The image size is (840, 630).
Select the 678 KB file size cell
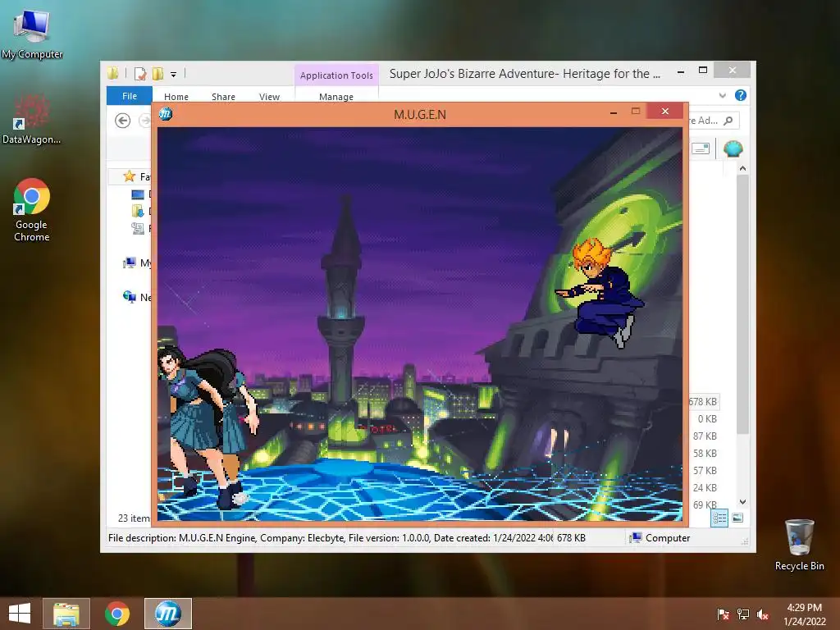[703, 401]
